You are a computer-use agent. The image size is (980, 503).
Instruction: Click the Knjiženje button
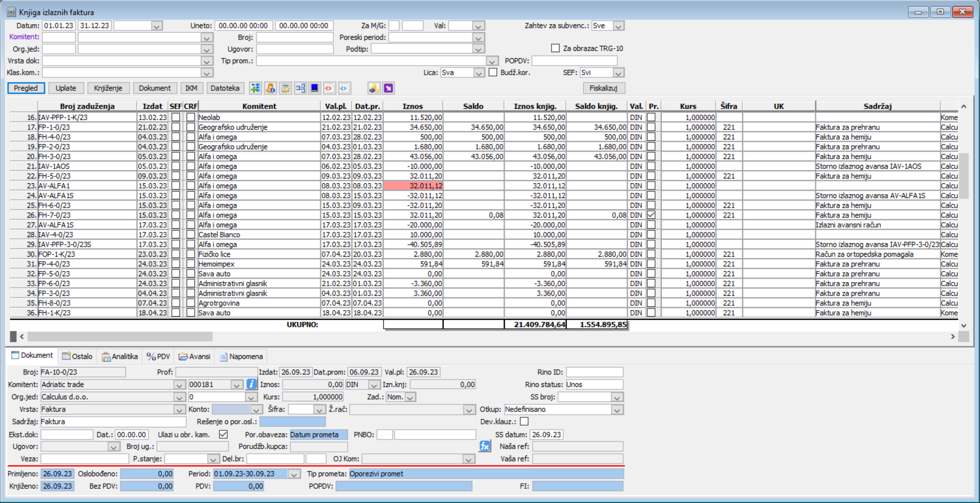(108, 88)
